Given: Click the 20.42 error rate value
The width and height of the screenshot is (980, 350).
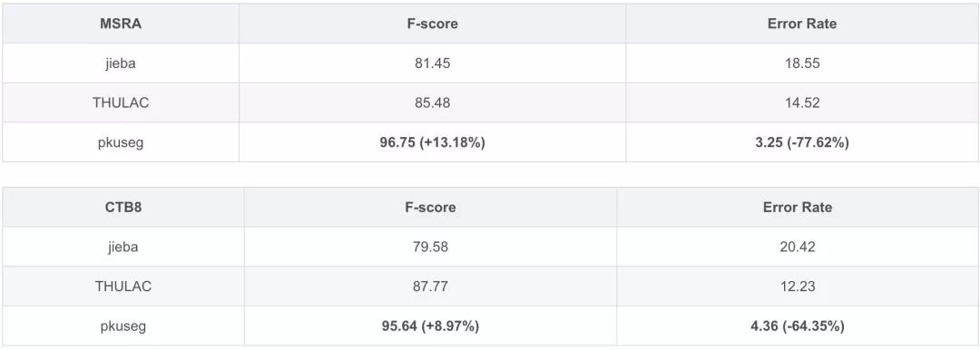Looking at the screenshot, I should click(x=798, y=247).
